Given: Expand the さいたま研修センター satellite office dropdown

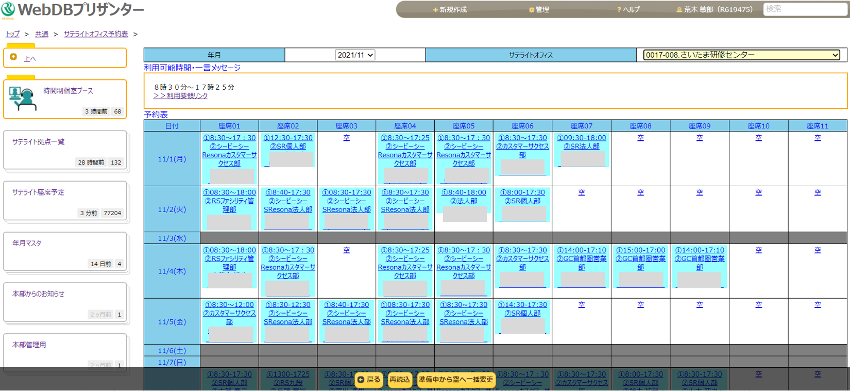Looking at the screenshot, I should click(741, 55).
